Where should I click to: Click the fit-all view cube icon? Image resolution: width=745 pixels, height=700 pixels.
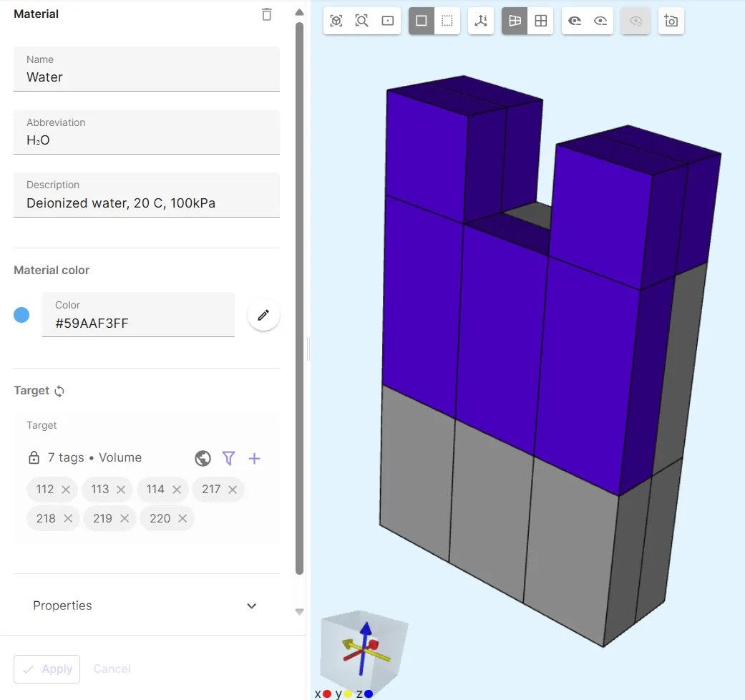coord(336,21)
